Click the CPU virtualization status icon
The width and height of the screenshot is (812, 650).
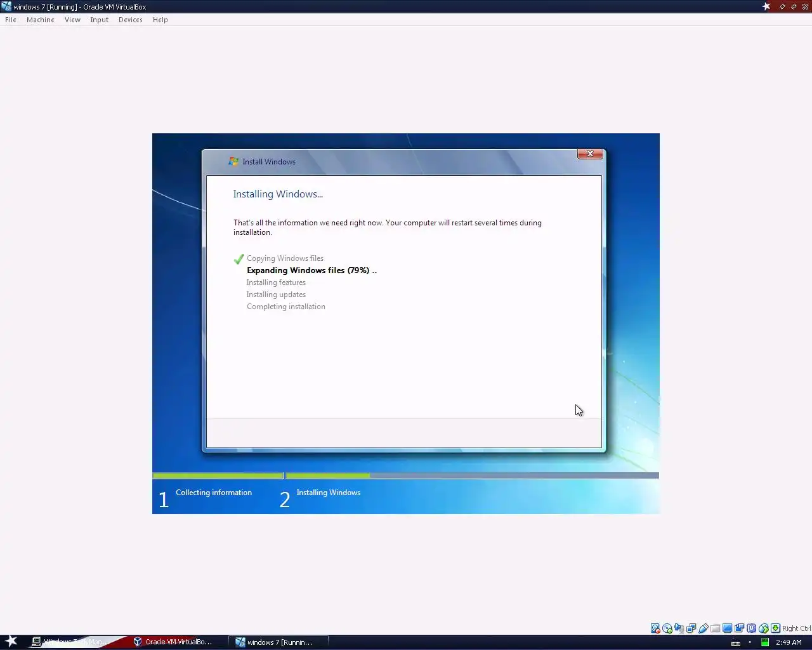click(751, 628)
